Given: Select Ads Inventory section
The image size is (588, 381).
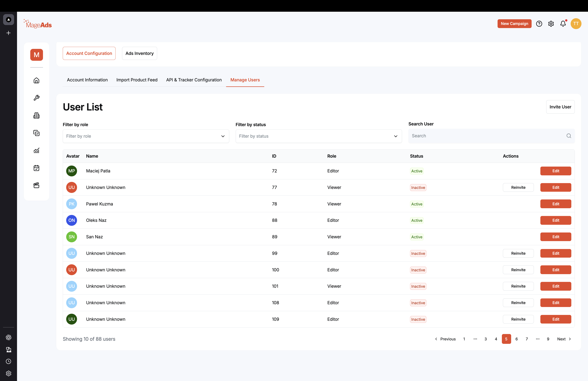Looking at the screenshot, I should pos(140,53).
